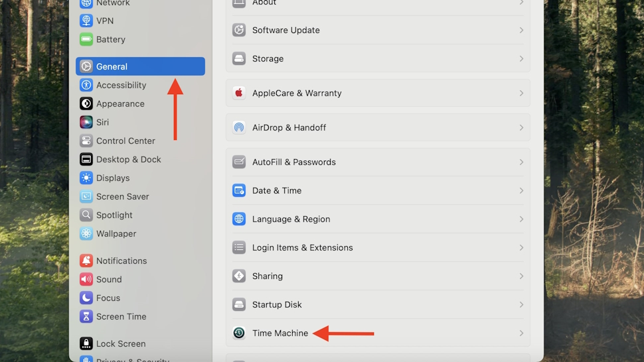
Task: Click the Spotlight magnifier icon
Action: [86, 215]
